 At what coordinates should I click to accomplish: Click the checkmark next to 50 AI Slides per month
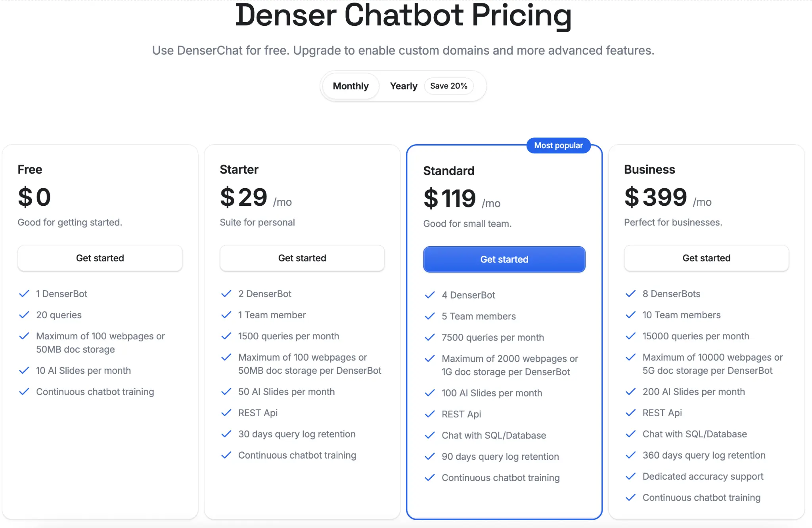(x=226, y=392)
